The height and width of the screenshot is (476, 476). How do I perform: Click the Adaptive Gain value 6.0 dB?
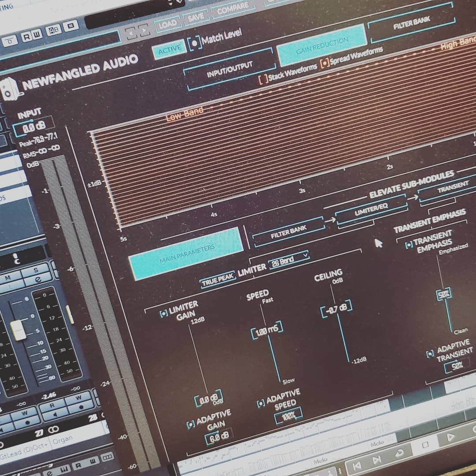point(218,437)
